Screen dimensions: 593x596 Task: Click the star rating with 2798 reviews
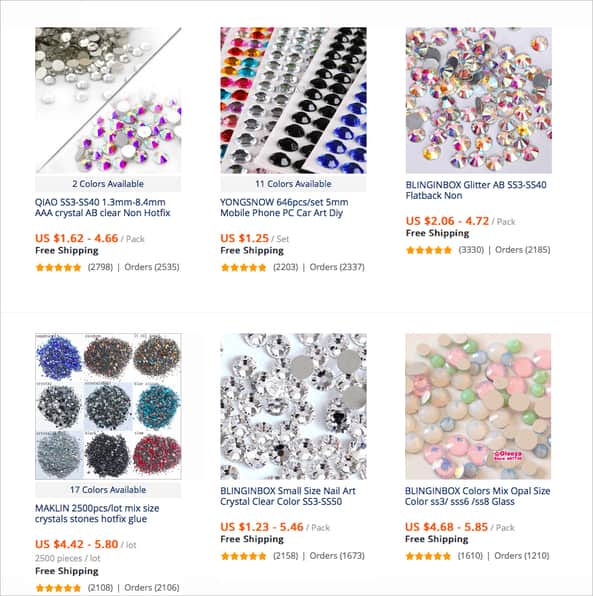58,268
